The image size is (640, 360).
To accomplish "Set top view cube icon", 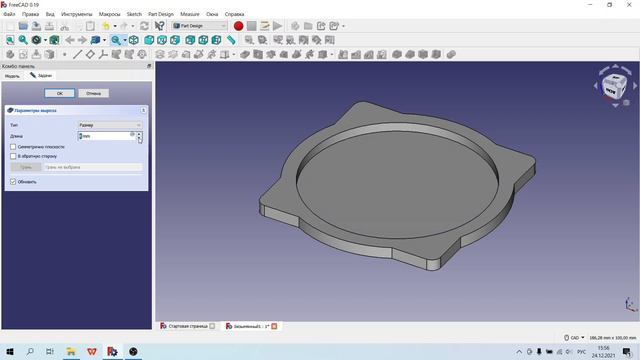I will pos(162,40).
